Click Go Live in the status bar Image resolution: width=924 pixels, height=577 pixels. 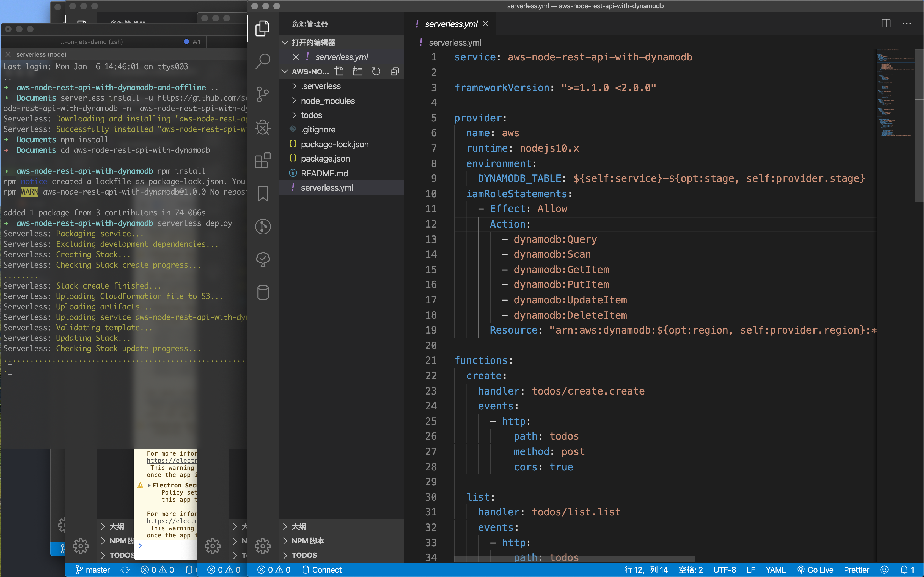pos(816,570)
